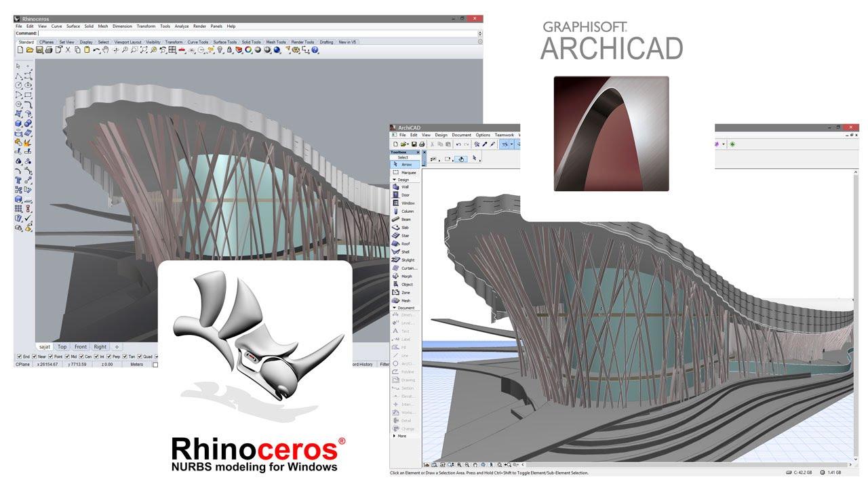Pick the Slab tool in ArchiCAD toolbox
The height and width of the screenshot is (488, 868).
(405, 226)
